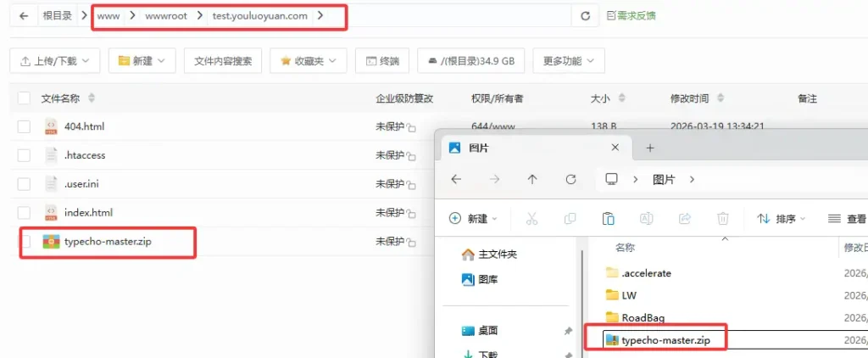Screen dimensions: 868x358
Task: Check the box for 404.html
Action: click(24, 126)
